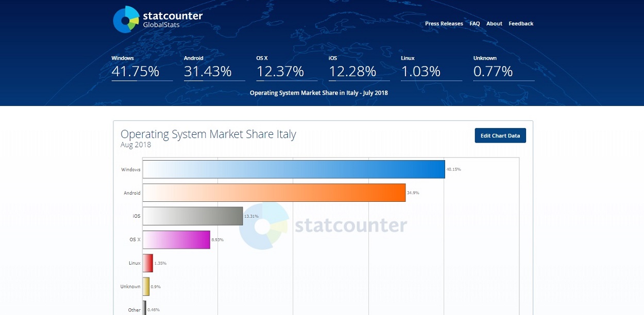Click the 8.93% value label
The height and width of the screenshot is (315, 644).
click(217, 240)
